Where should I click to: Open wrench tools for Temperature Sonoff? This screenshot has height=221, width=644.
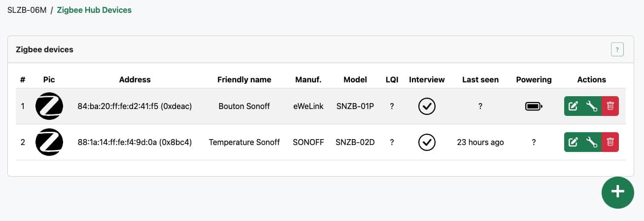coord(591,142)
